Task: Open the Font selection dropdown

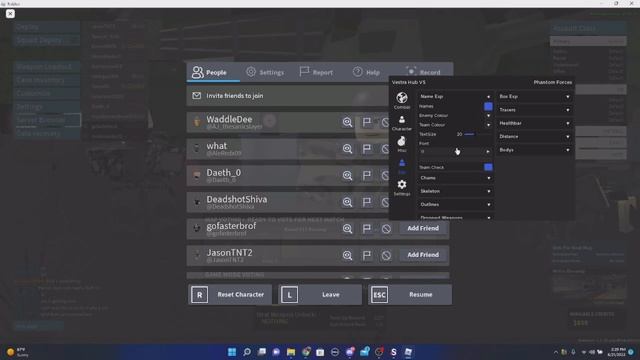Action: click(x=455, y=151)
